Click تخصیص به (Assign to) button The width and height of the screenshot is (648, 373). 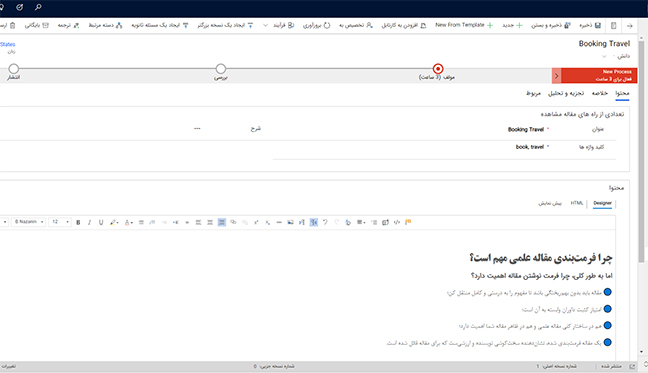[356, 25]
